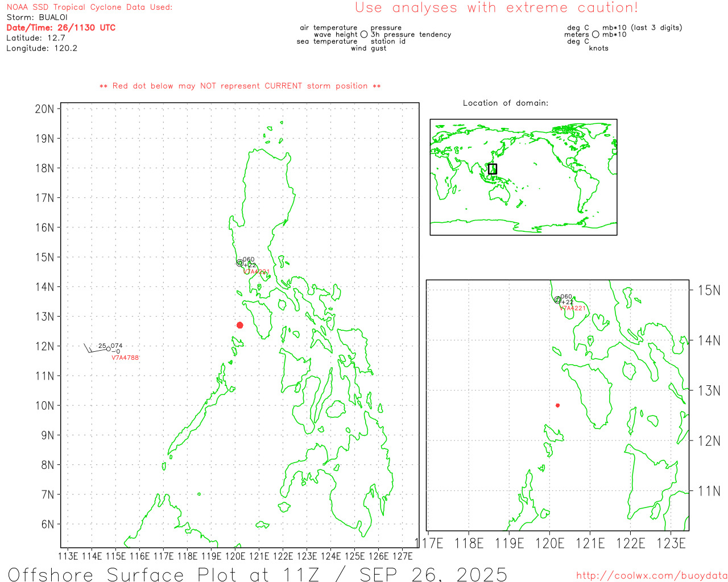Click 'knots' label in right legend
The width and height of the screenshot is (728, 582).
pos(599,48)
